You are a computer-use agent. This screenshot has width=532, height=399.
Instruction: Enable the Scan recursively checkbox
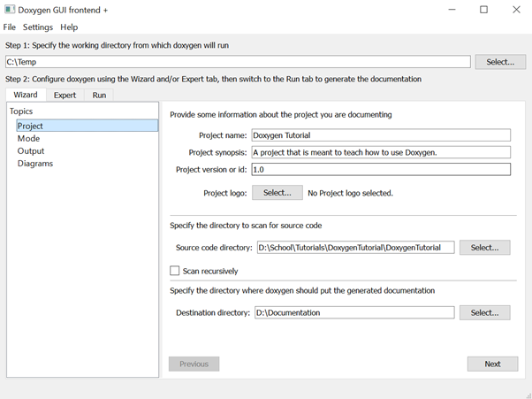coord(174,271)
